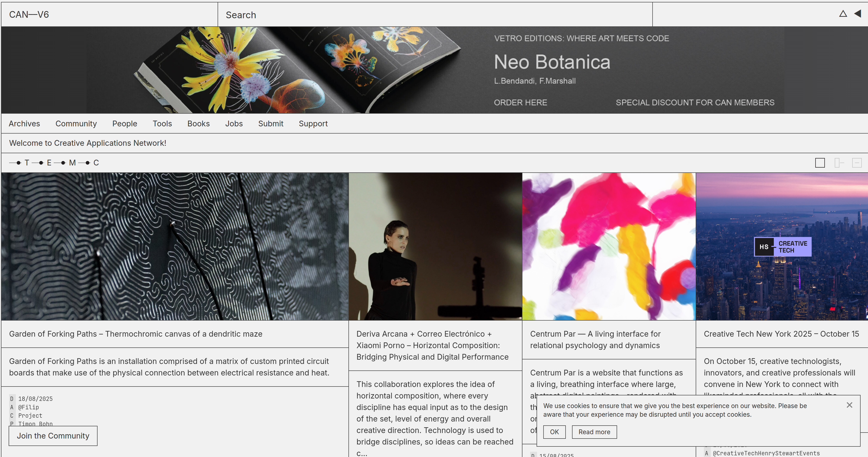Image resolution: width=868 pixels, height=457 pixels.
Task: Click the Project category label
Action: 30,416
